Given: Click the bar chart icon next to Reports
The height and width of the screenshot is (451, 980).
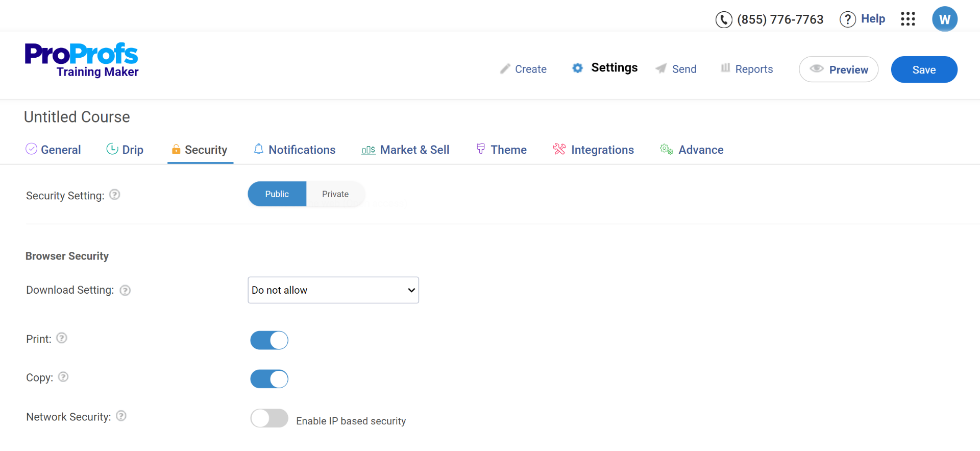Looking at the screenshot, I should (x=725, y=68).
